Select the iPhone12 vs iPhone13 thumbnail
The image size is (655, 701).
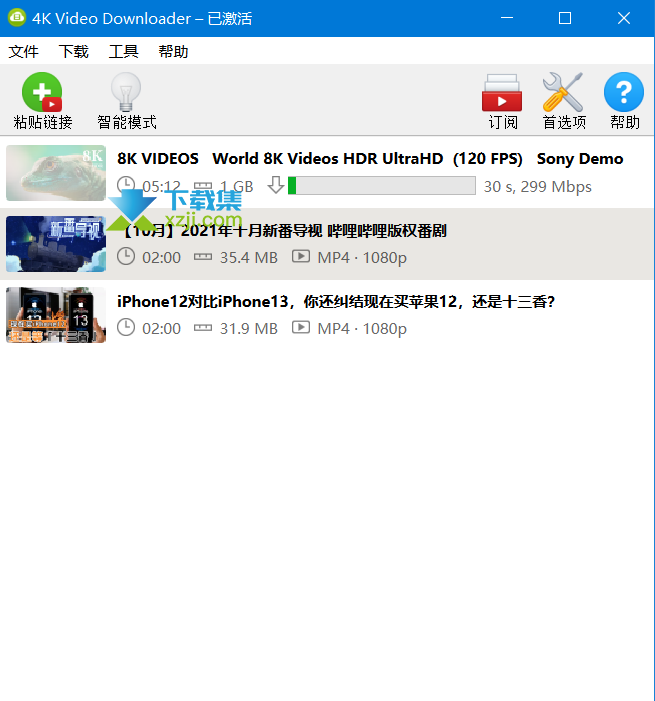click(56, 315)
